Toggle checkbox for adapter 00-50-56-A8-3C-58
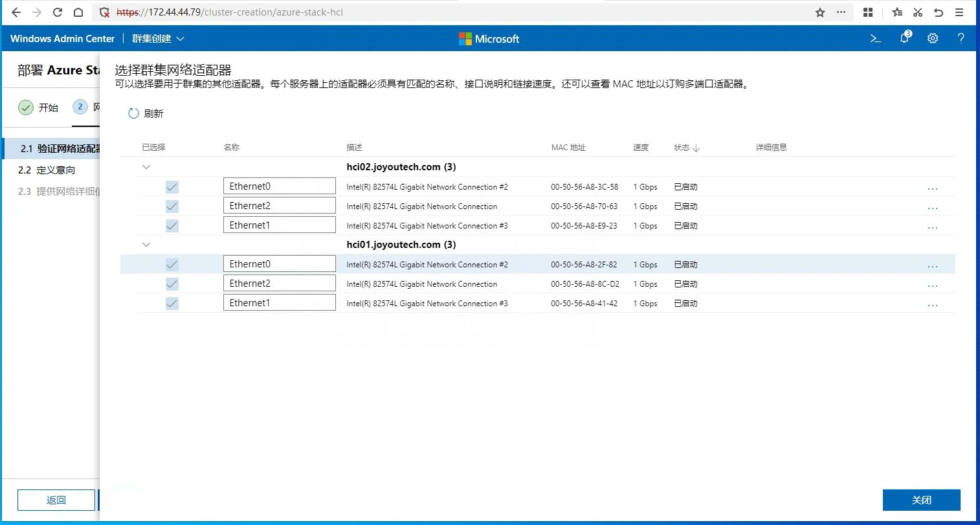980x525 pixels. point(172,187)
